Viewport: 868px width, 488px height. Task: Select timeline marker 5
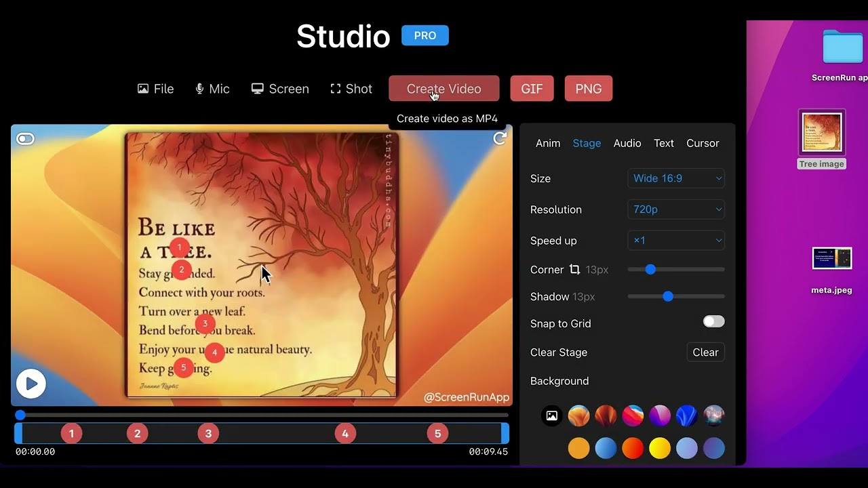(437, 434)
